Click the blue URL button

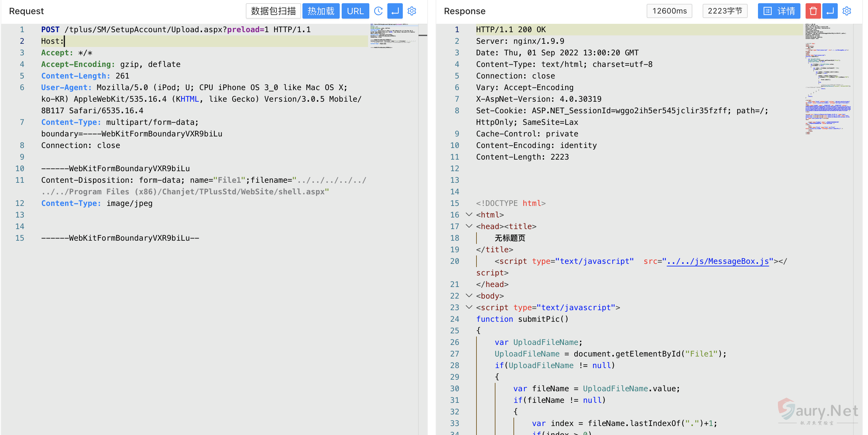355,11
